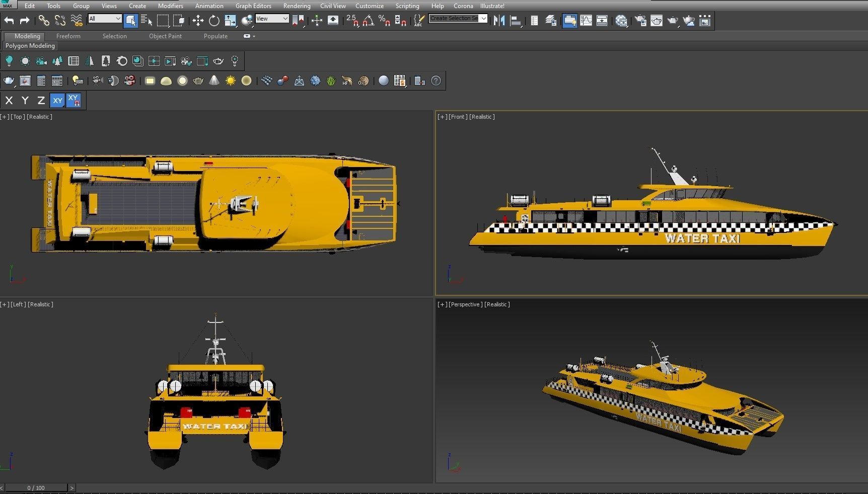Viewport: 868px width, 494px height.
Task: Click the Render Setup teapot icon
Action: 640,21
